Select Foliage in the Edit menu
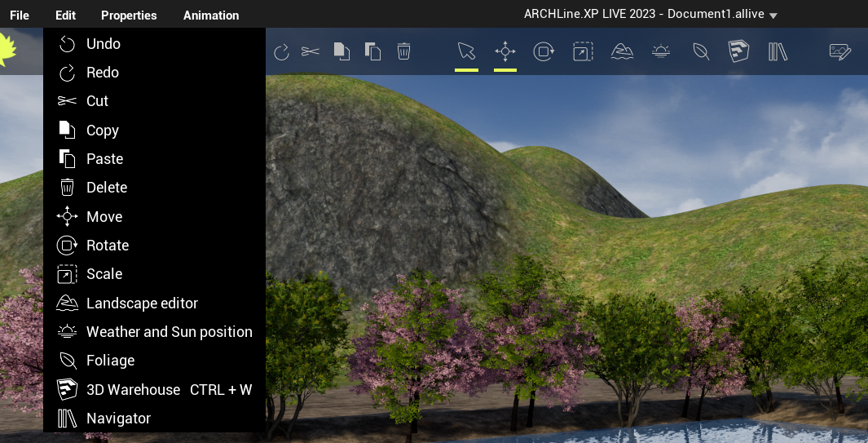 tap(154, 361)
